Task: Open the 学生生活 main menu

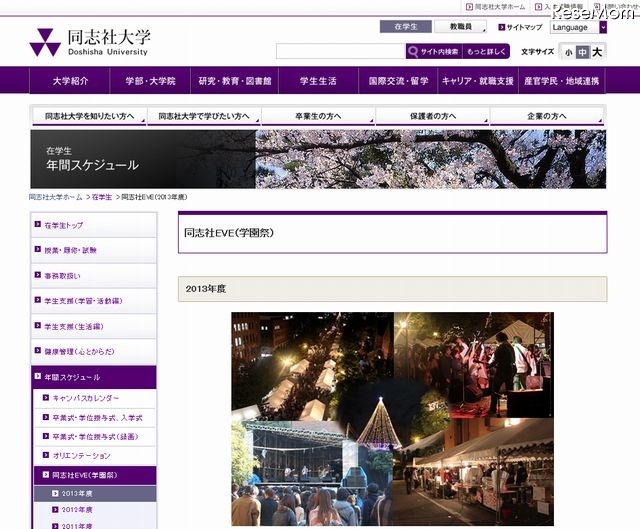Action: (x=318, y=81)
